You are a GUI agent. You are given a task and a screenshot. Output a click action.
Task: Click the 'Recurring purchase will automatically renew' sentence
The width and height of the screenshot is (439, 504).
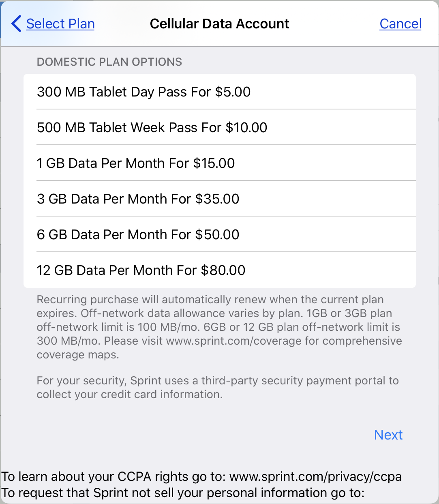click(210, 300)
